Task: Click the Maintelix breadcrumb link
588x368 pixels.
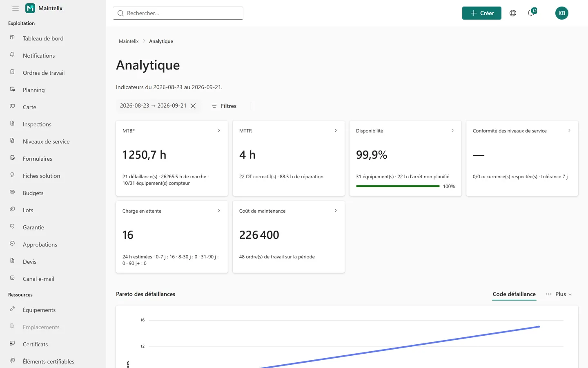Action: tap(129, 41)
